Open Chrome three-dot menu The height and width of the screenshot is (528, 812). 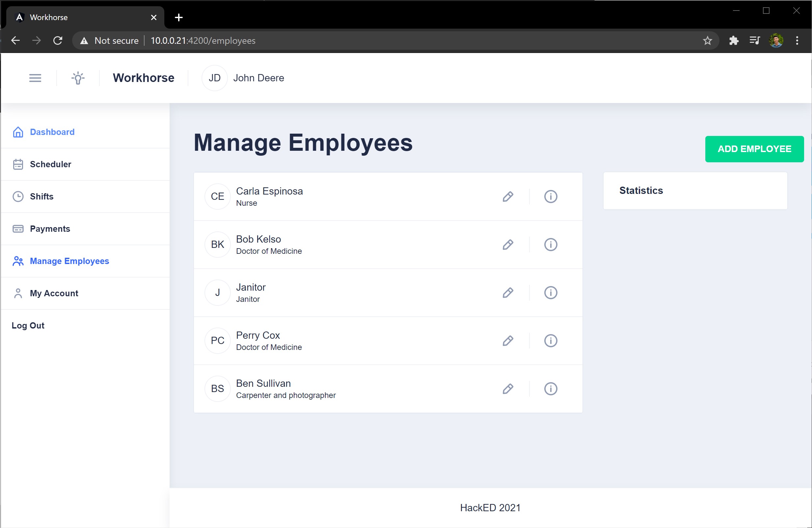[797, 40]
